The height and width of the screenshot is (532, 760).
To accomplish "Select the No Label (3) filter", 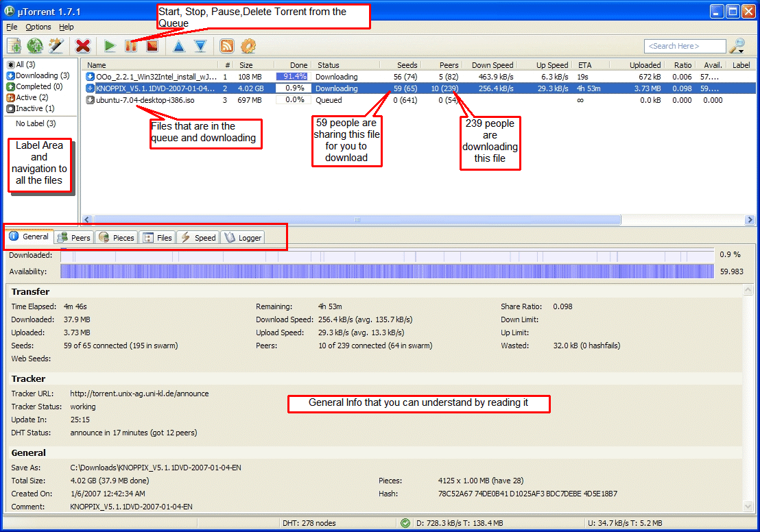I will pyautogui.click(x=36, y=123).
